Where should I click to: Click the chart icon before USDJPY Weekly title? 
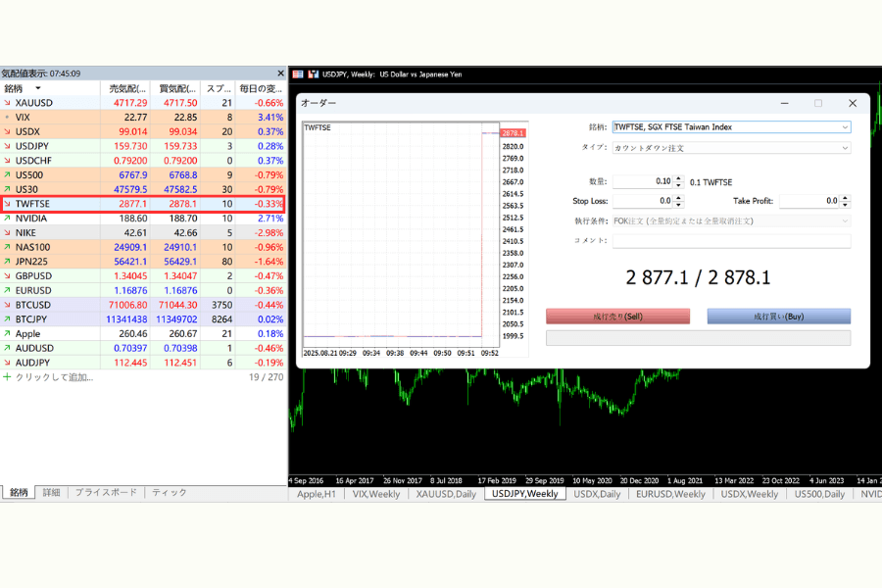tap(314, 74)
